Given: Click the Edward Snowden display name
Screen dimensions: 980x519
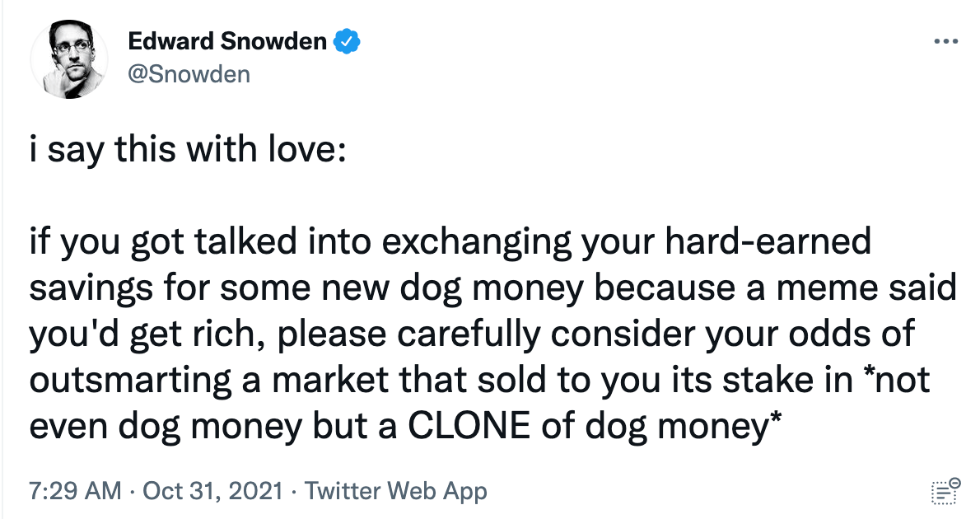Looking at the screenshot, I should pyautogui.click(x=227, y=40).
